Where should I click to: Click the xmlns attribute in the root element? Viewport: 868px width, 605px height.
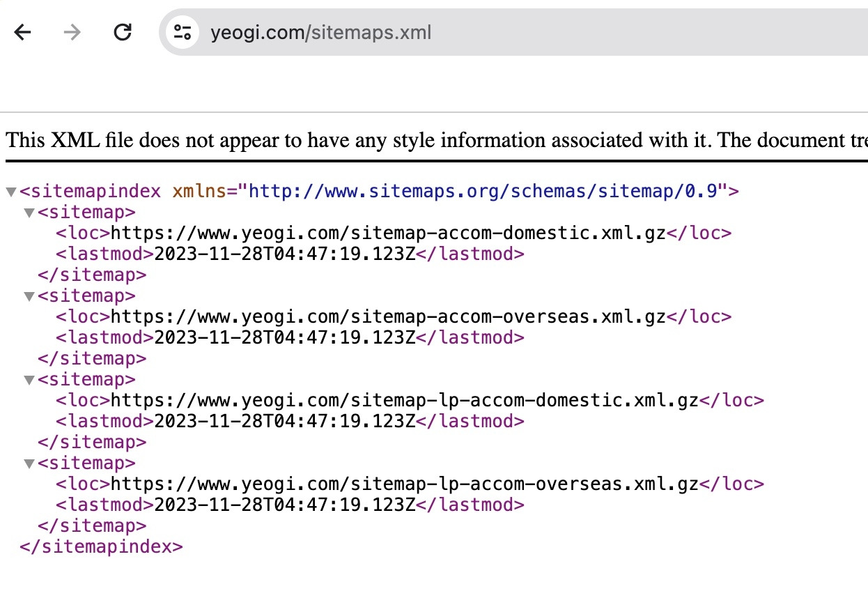click(200, 190)
